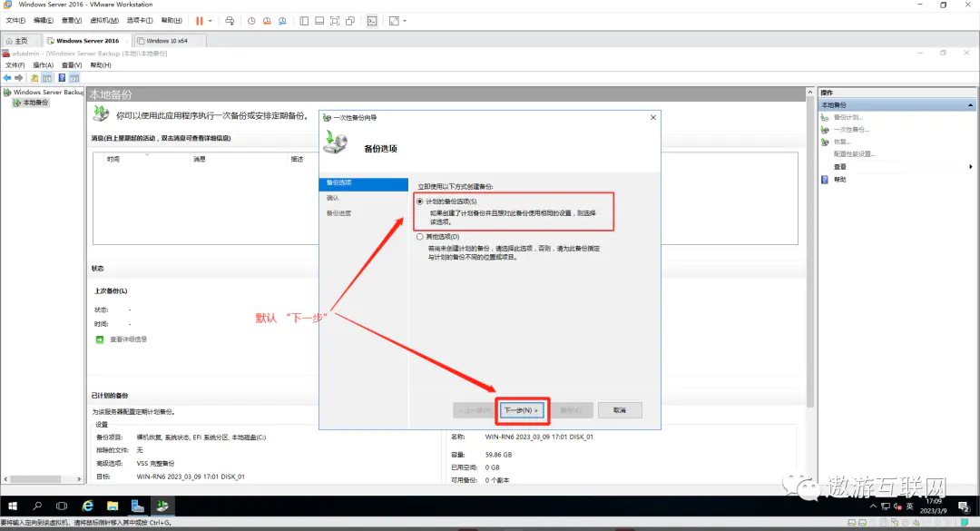Open wbadmin 帮助(H) menu
The image size is (980, 531).
tap(101, 65)
